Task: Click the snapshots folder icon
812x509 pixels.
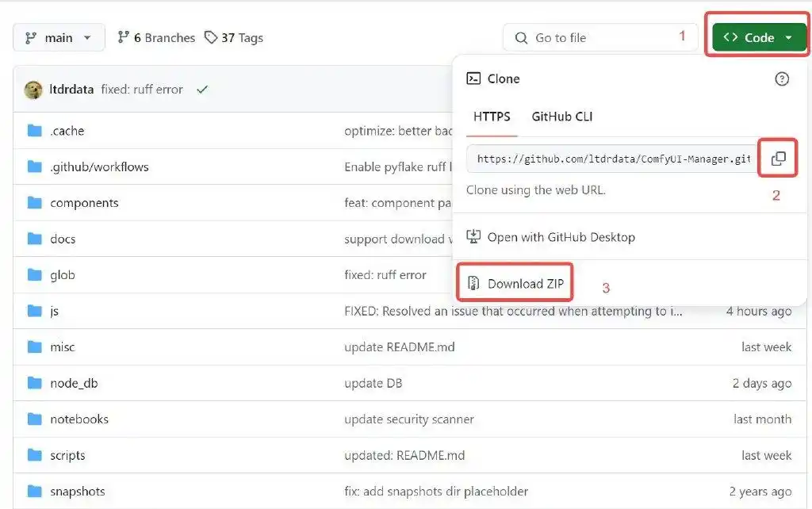Action: (x=34, y=492)
